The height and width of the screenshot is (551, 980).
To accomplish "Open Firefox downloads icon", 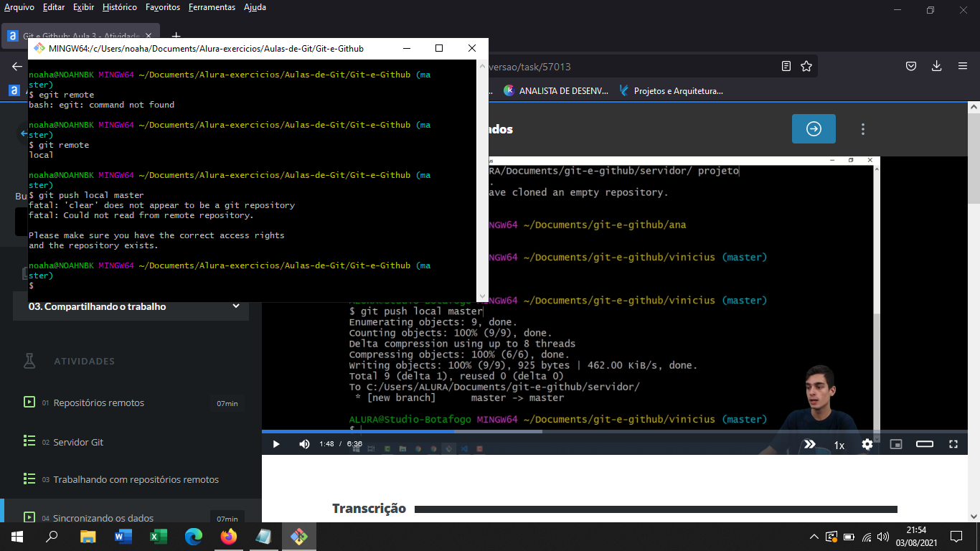I will click(937, 65).
